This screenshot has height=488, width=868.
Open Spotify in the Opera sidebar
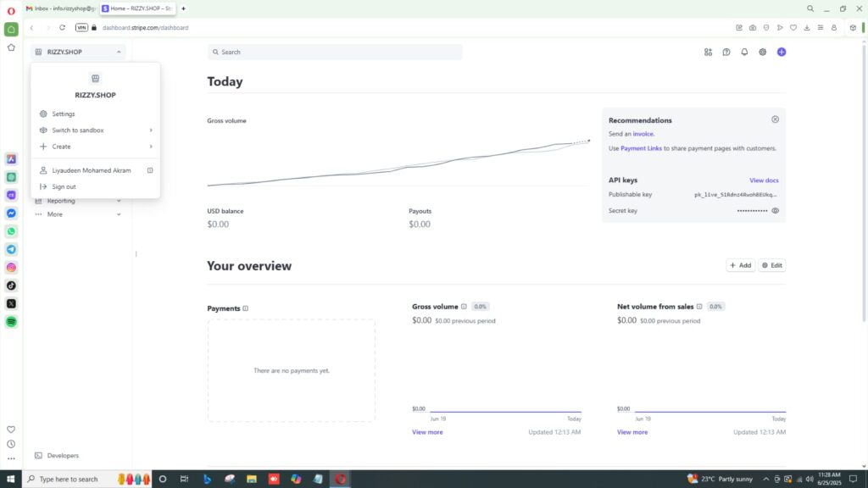pyautogui.click(x=11, y=321)
